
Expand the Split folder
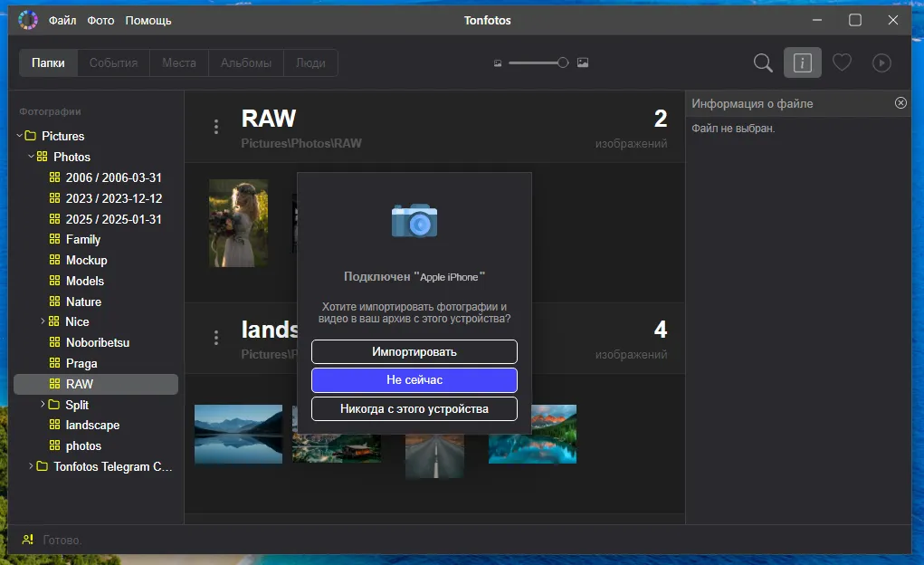click(42, 405)
